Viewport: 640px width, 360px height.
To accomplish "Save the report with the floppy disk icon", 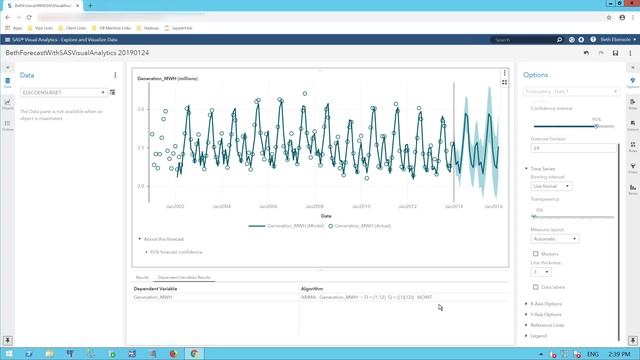I will point(616,53).
